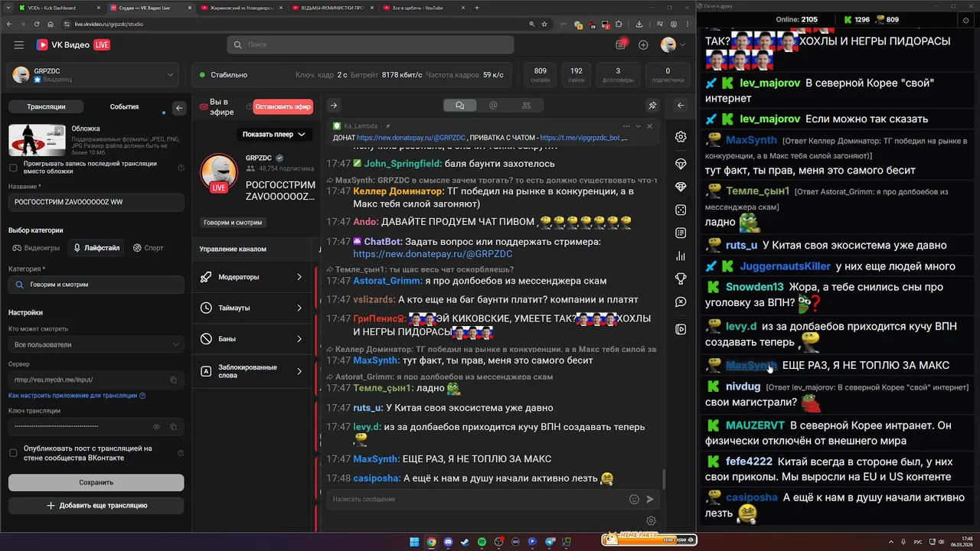Close the pinned Ka_Lambda message
The height and width of the screenshot is (551, 980).
649,126
